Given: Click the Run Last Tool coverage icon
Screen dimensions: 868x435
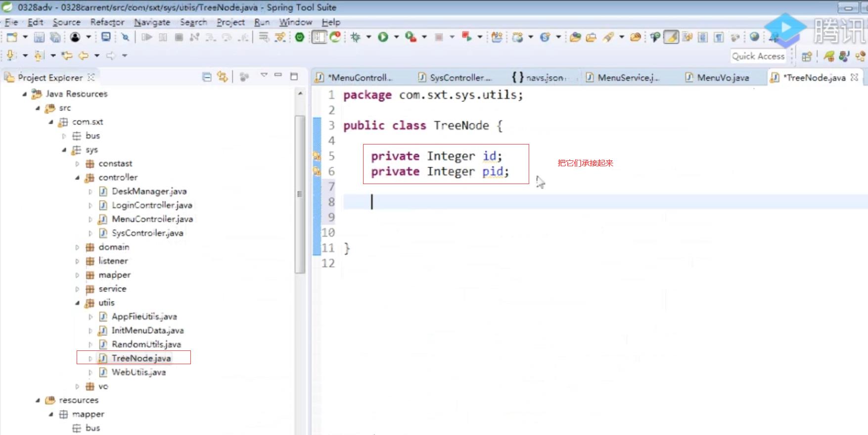Looking at the screenshot, I should click(411, 37).
